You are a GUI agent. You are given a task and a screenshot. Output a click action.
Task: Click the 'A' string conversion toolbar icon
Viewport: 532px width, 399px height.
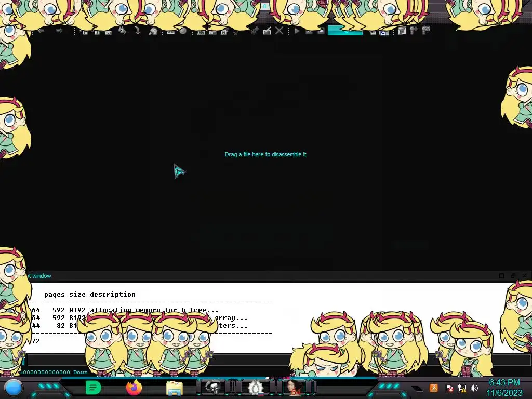[223, 32]
